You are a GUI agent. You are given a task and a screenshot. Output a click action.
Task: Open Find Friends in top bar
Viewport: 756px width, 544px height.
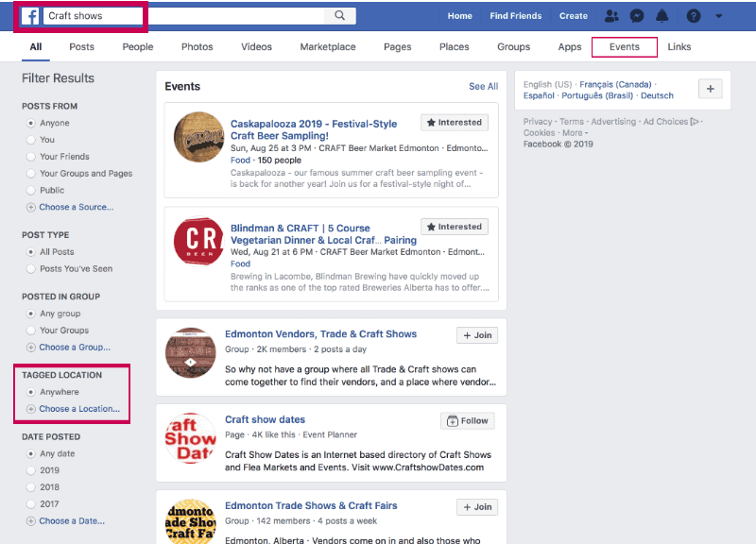[x=515, y=16]
